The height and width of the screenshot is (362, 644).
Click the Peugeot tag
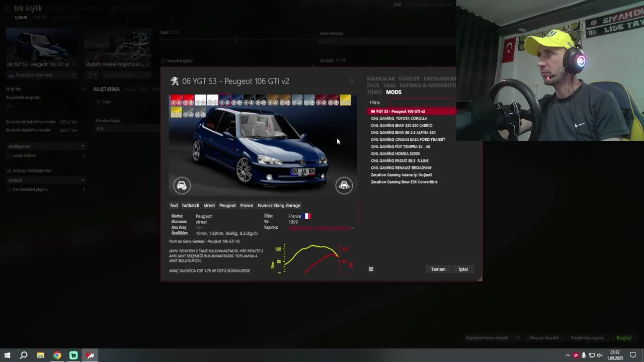[x=227, y=205]
